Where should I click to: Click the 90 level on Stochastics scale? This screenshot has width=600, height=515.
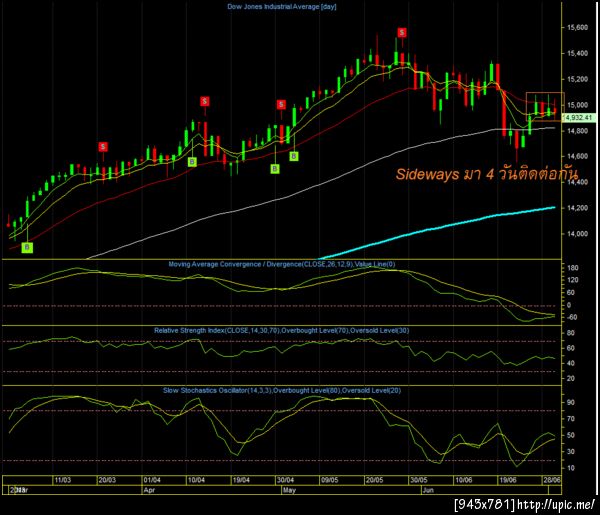click(571, 402)
